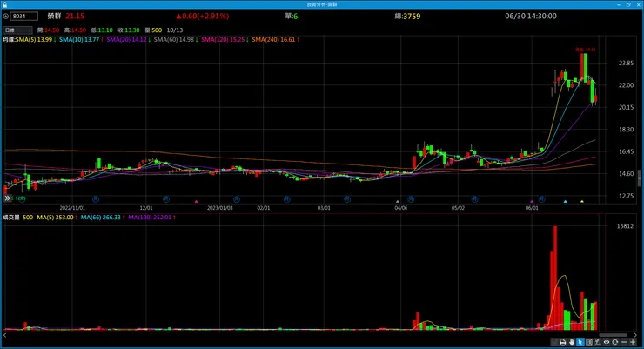
Task: Select the hand pan tool
Action: click(x=571, y=342)
